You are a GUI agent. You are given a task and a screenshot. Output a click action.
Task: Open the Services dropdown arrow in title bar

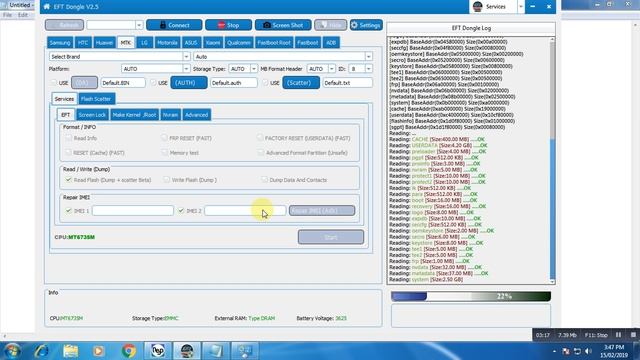[x=521, y=7]
